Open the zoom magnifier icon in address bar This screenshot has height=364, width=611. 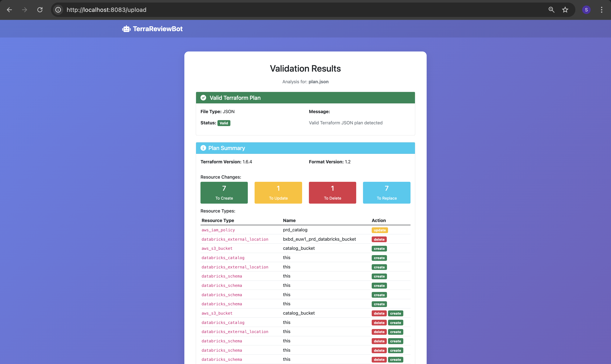(551, 10)
